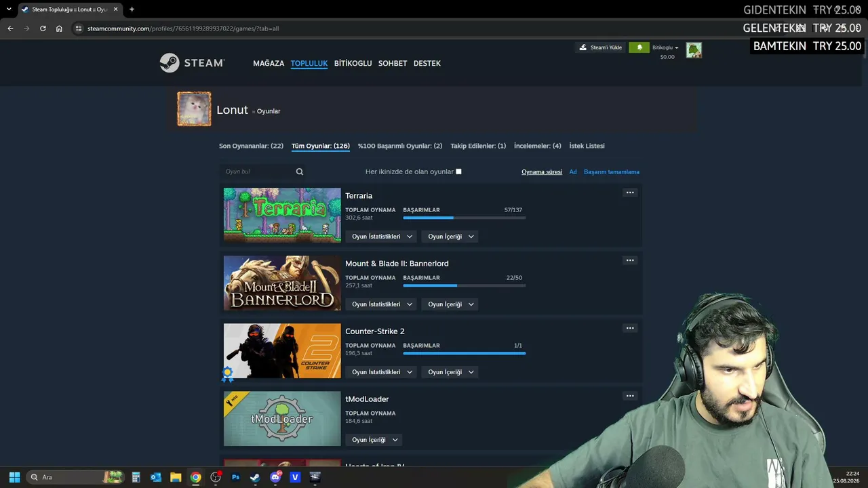Click the Chrome address bar URL
868x488 pixels.
183,28
